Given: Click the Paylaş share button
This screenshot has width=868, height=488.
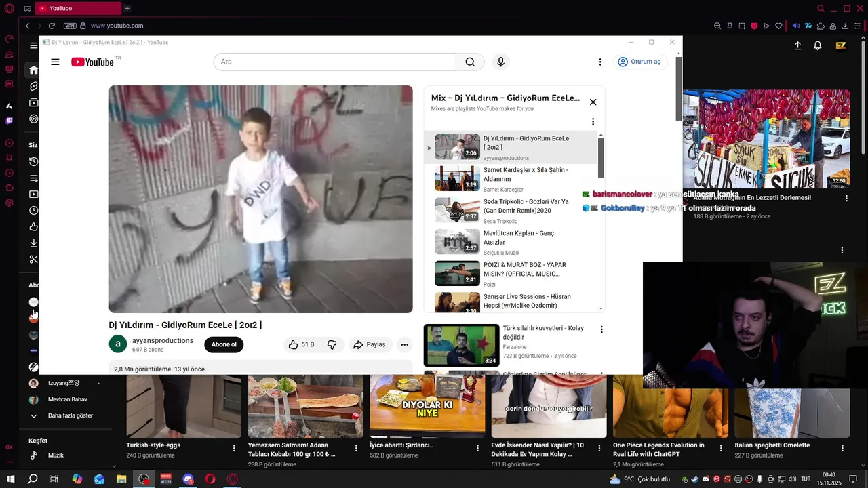Looking at the screenshot, I should click(370, 344).
